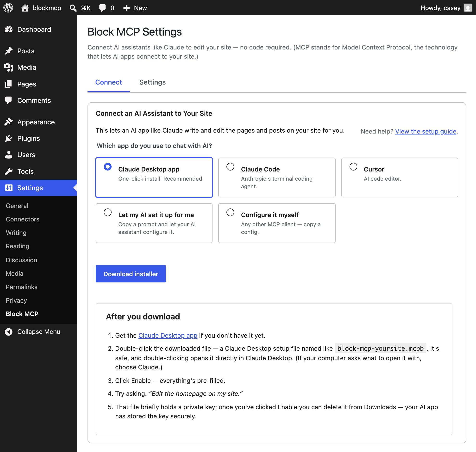Screen dimensions: 476x452
Task: Select the Cursor radio option
Action: point(353,167)
